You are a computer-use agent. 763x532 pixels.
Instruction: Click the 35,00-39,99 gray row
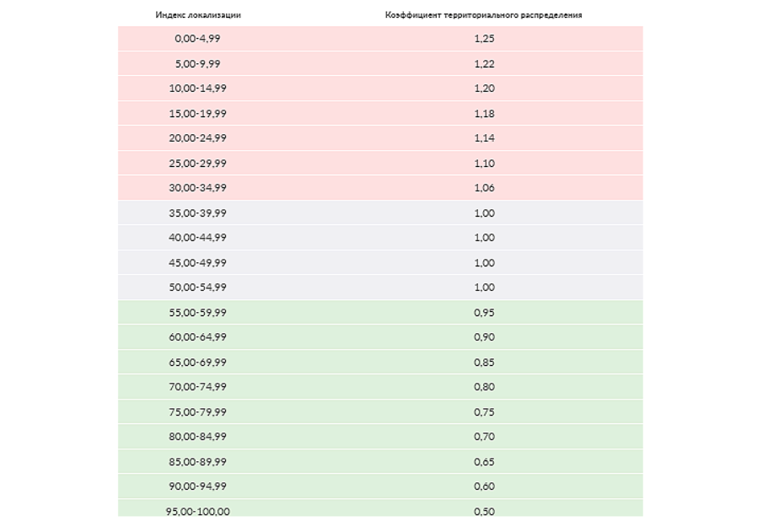pyautogui.click(x=380, y=212)
